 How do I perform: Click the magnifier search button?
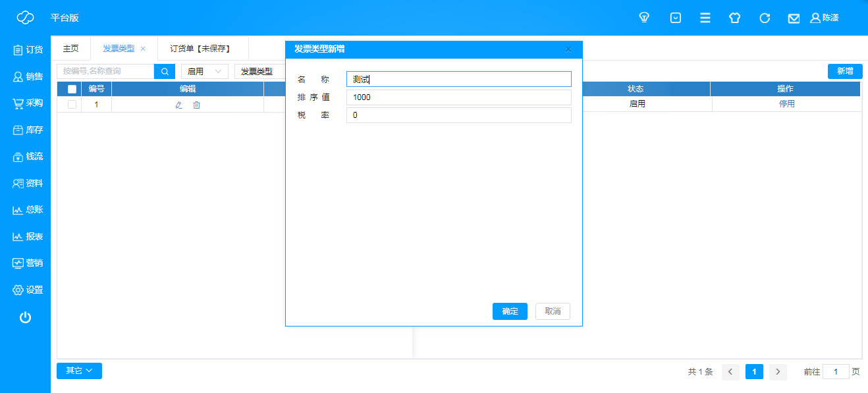[x=165, y=71]
